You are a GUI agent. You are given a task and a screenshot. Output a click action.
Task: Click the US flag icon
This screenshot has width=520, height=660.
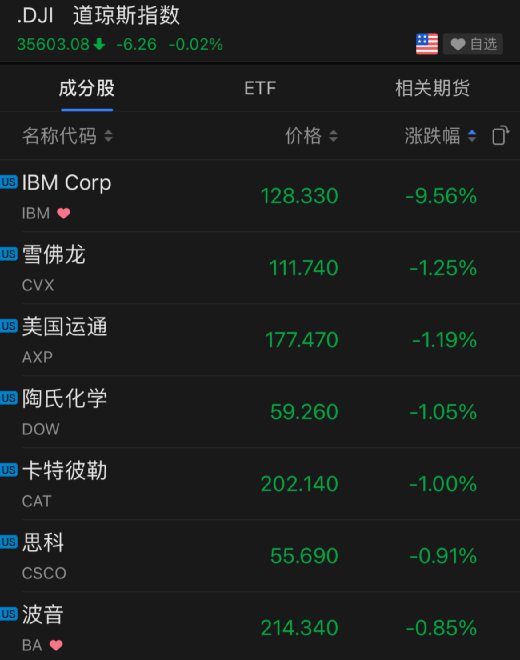[x=427, y=44]
